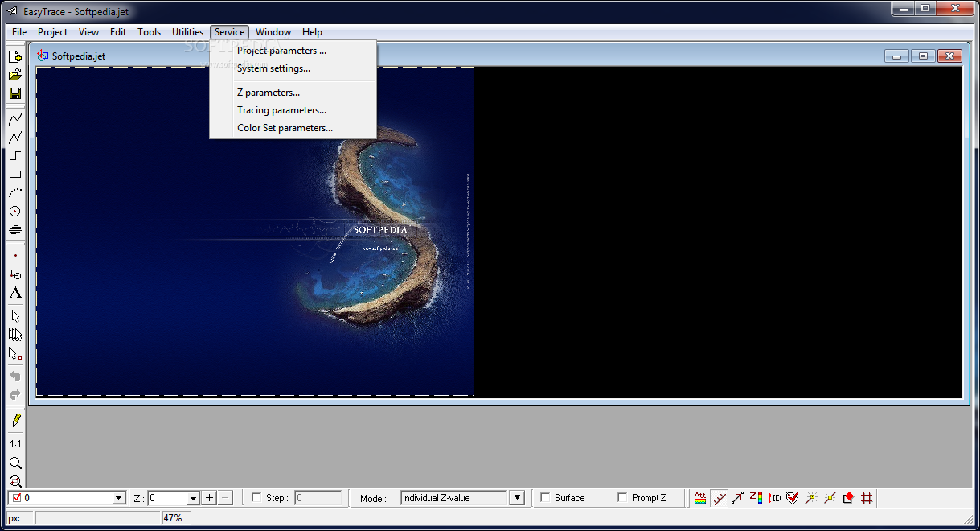Toggle the red diamond over square icon

848,498
